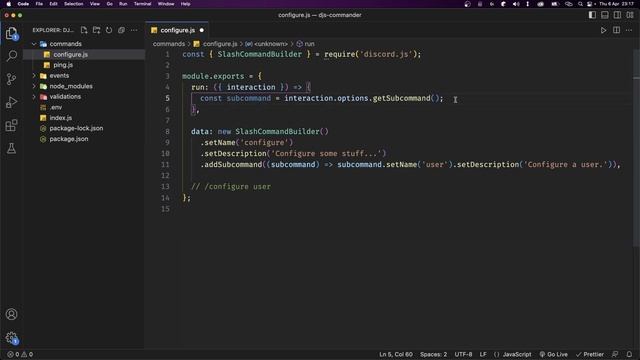This screenshot has width=640, height=360.
Task: Click the editor vertical scrollbar
Action: click(636, 147)
